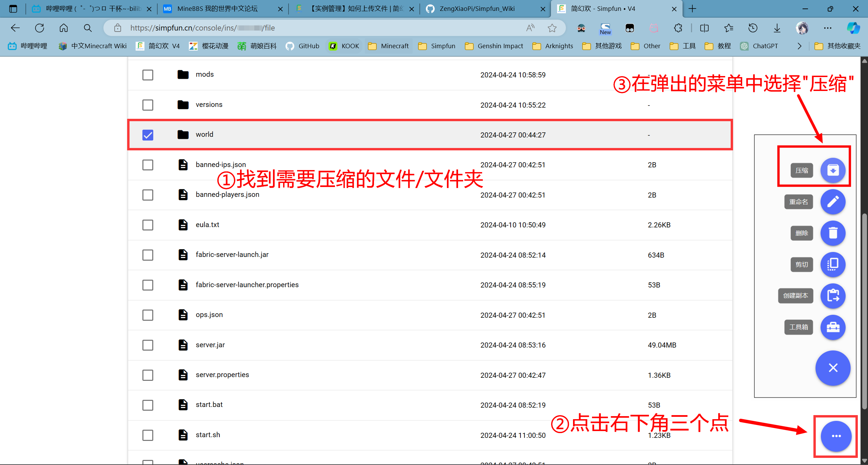This screenshot has height=465, width=868.
Task: Uncheck the world folder checkbox
Action: (148, 135)
